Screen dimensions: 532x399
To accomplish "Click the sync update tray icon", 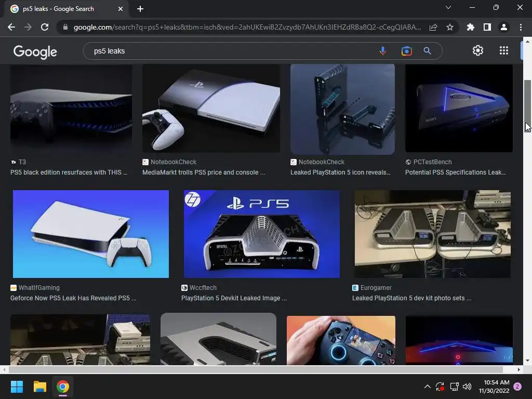I will pyautogui.click(x=440, y=387).
